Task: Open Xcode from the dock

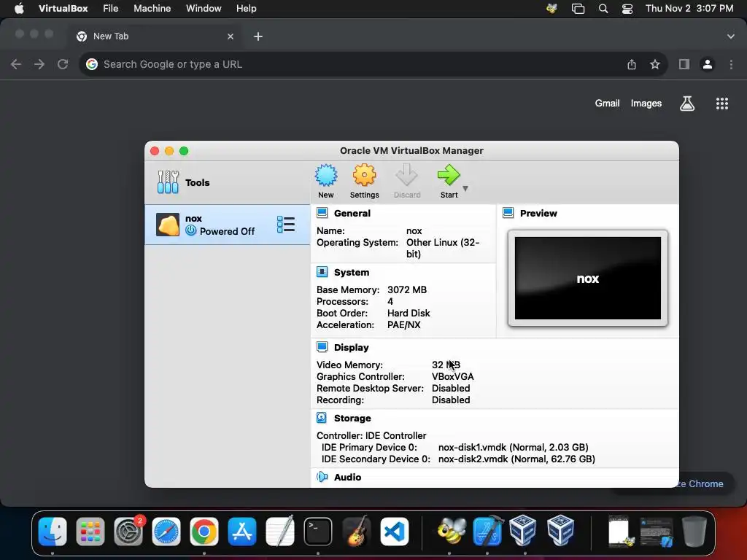Action: tap(488, 532)
